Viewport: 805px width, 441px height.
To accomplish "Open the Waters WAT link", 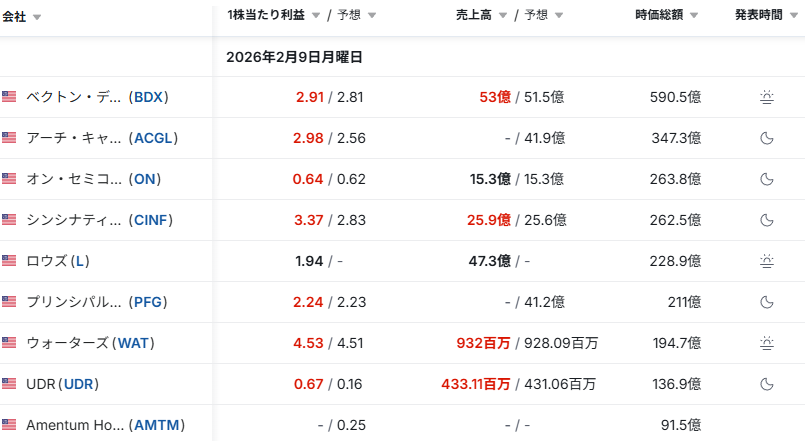I will (x=136, y=343).
